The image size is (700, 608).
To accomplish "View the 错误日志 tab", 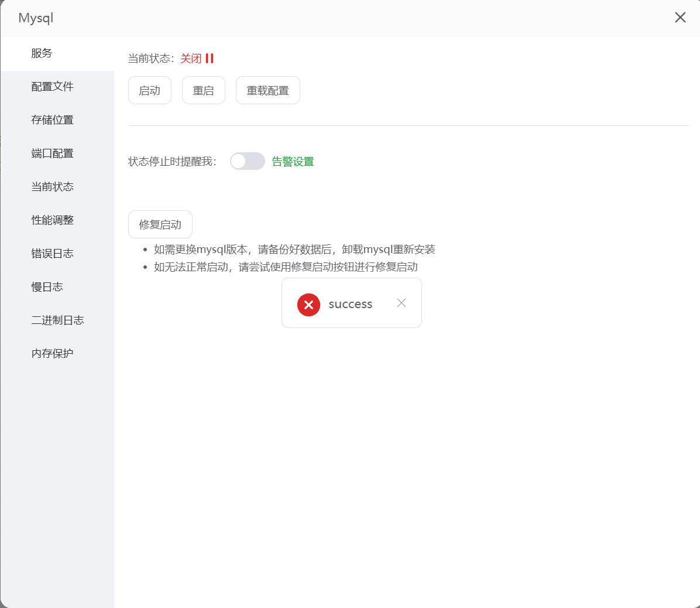I will coord(53,254).
